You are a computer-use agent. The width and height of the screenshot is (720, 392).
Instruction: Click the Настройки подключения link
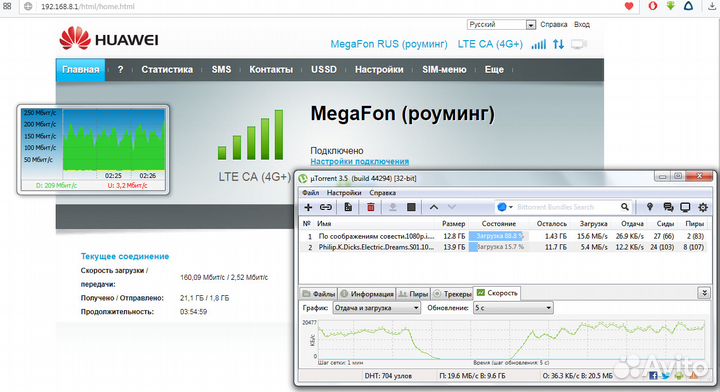[x=360, y=162]
